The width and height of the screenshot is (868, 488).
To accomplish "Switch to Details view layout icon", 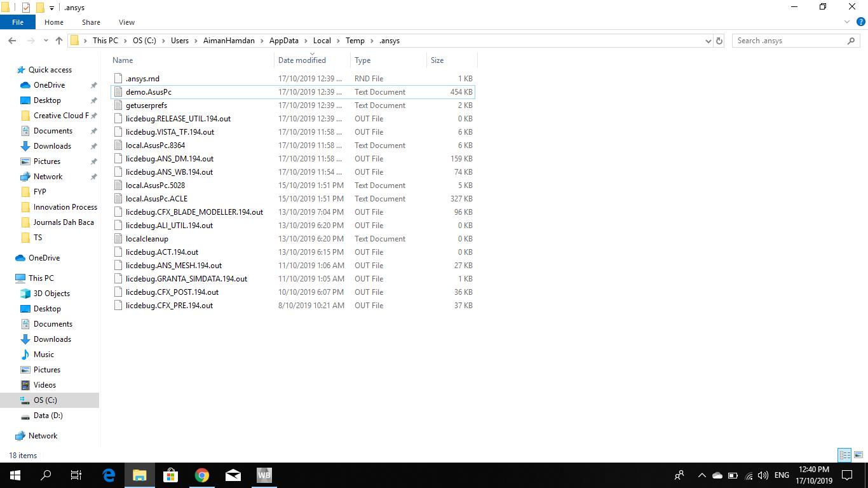I will [844, 455].
